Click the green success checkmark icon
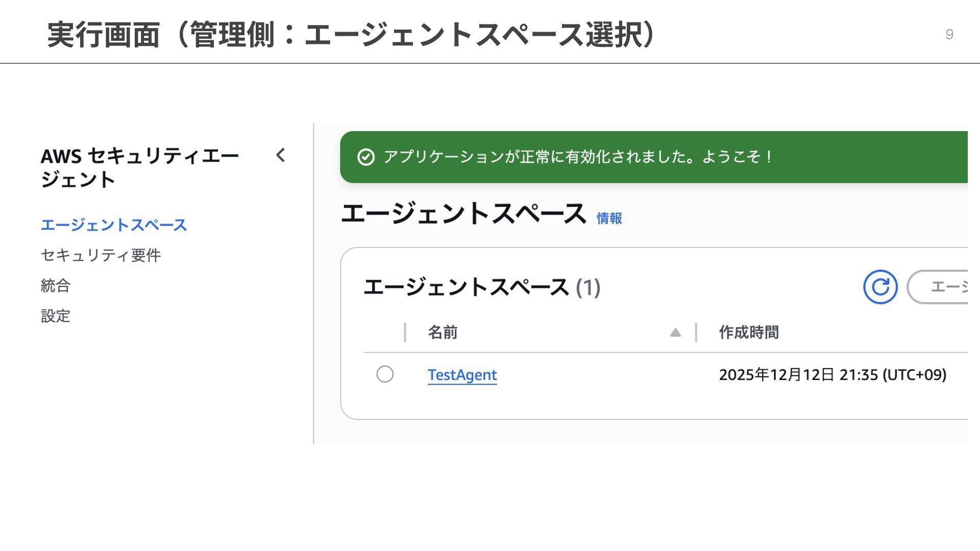 [x=366, y=157]
